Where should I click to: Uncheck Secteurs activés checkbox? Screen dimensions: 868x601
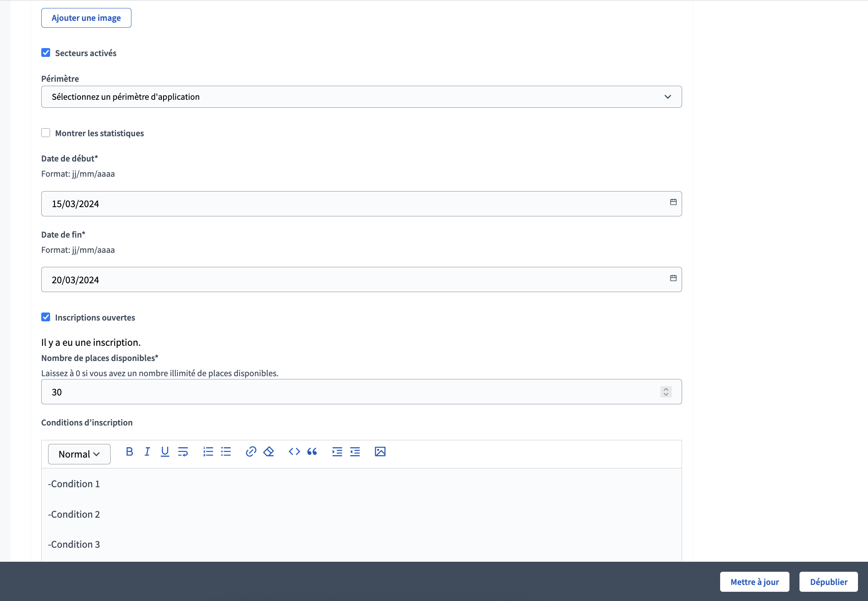tap(46, 53)
